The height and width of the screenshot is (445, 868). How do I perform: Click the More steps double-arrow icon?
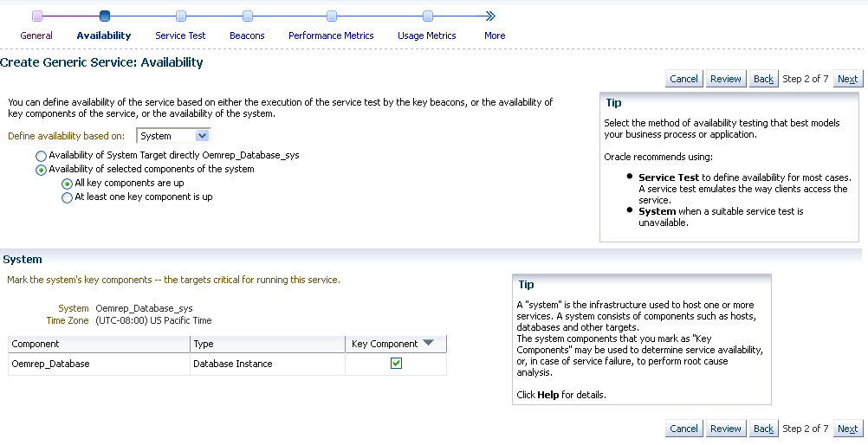pos(490,16)
